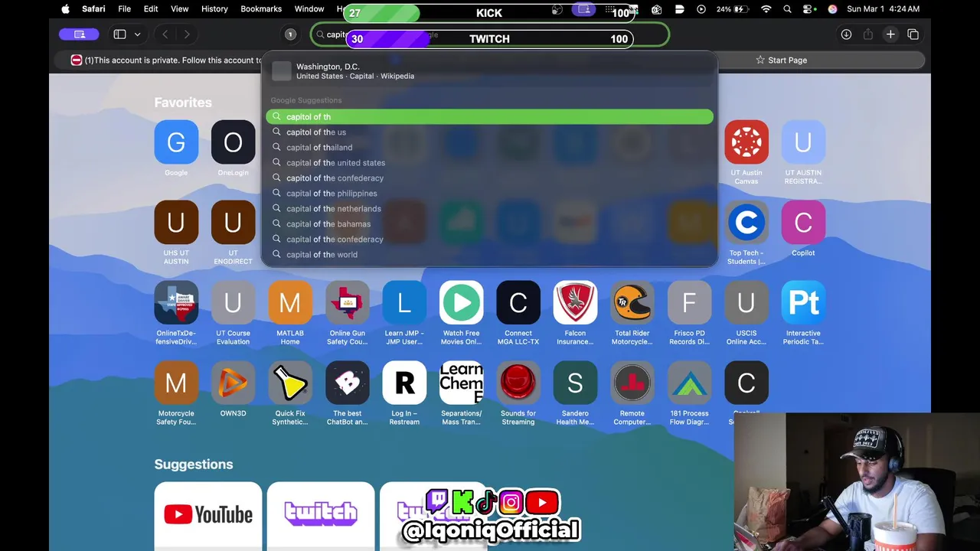Screen dimensions: 980x551
Task: Open the Safari menu
Action: (x=93, y=9)
